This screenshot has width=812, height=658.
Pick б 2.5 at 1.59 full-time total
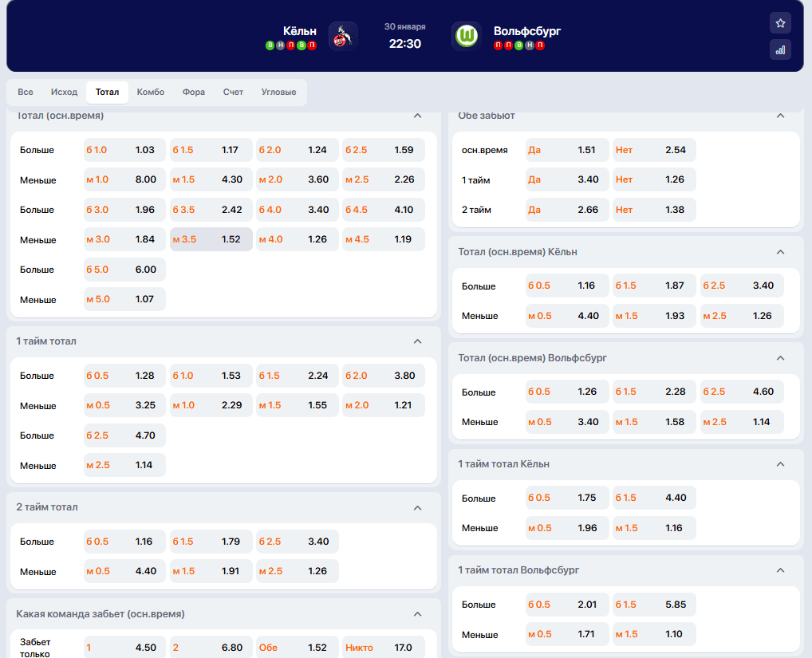384,150
